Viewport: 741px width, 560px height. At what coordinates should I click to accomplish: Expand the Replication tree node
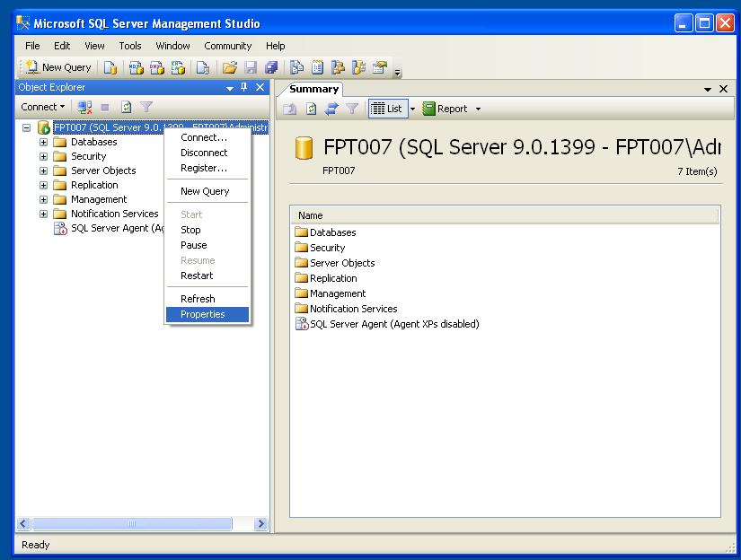coord(43,185)
